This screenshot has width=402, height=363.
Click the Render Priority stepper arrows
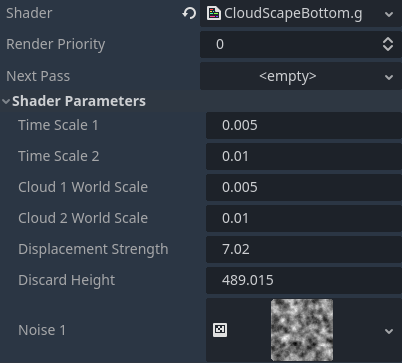[x=388, y=44]
